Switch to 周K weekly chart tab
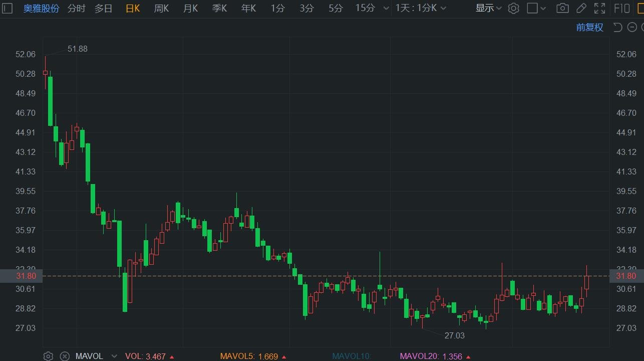 coord(161,8)
